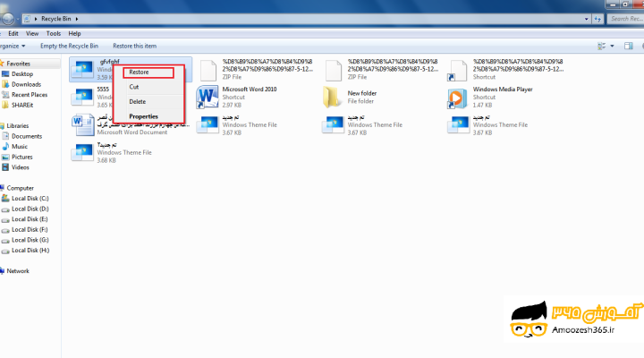
Task: Select the 5555 theme file icon
Action: 82,98
